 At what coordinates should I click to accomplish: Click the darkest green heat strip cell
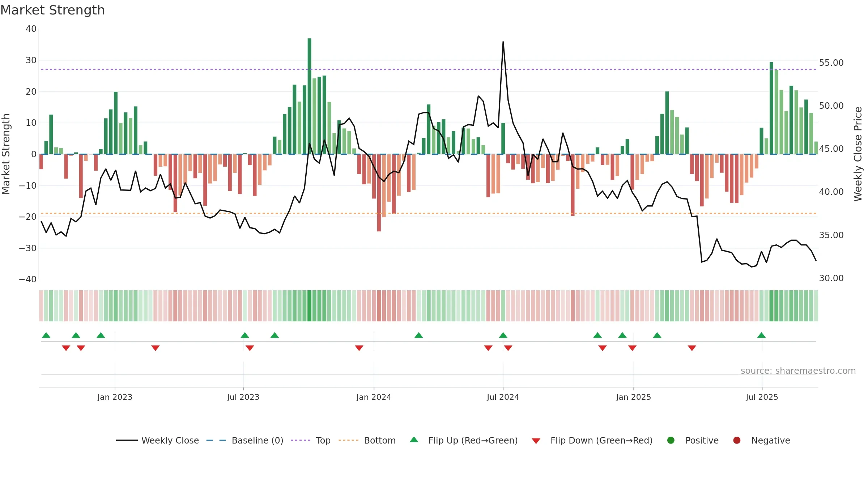(x=310, y=306)
